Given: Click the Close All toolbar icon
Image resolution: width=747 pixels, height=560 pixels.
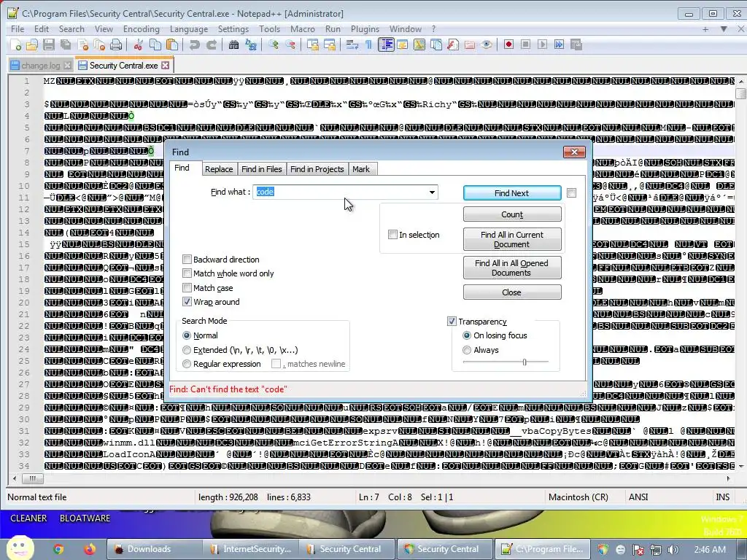Looking at the screenshot, I should point(99,44).
